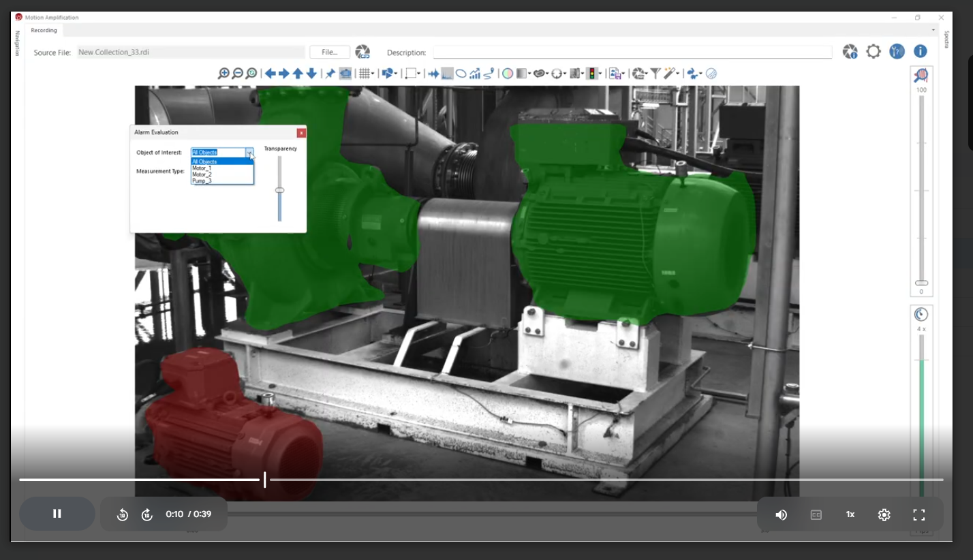The width and height of the screenshot is (973, 560).
Task: Open the Object of Interest dropdown arrow
Action: pyautogui.click(x=249, y=153)
